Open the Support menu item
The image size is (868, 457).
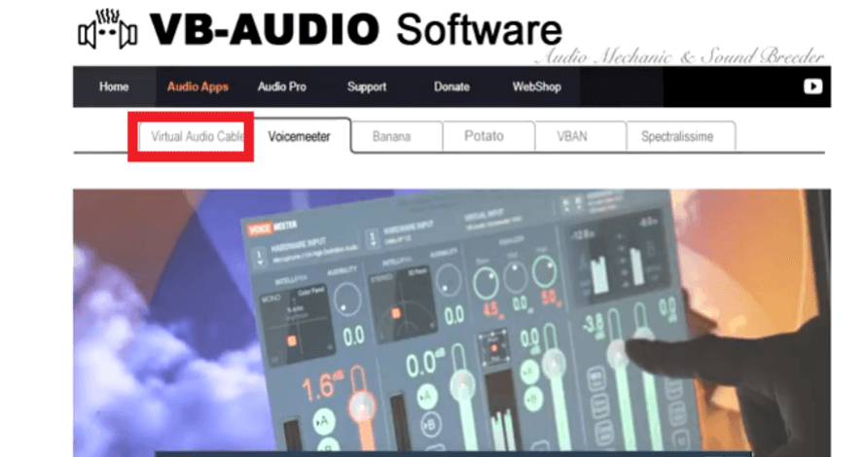click(x=367, y=87)
